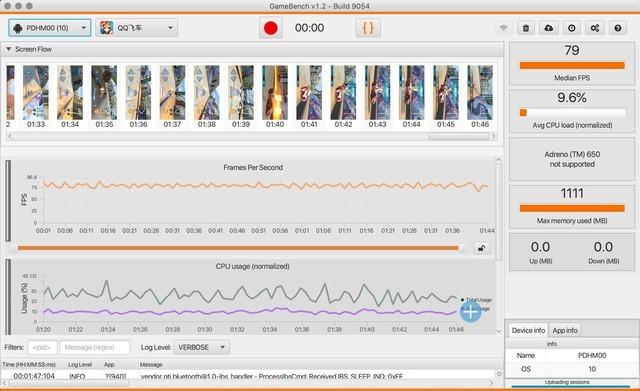Screen dimensions: 640x391
Task: Select the 01:40 screen flow thumbnail
Action: coord(275,97)
